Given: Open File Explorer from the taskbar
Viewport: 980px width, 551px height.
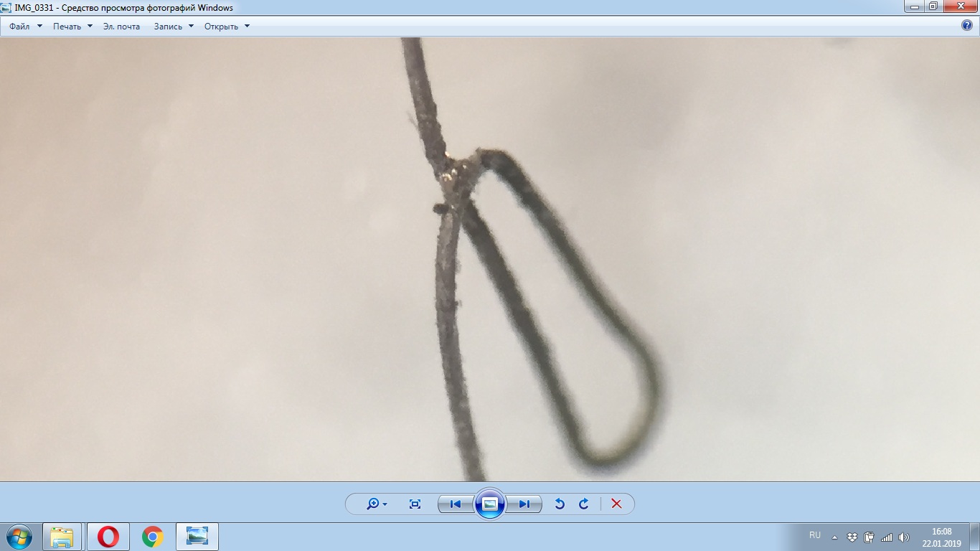Looking at the screenshot, I should pos(62,537).
